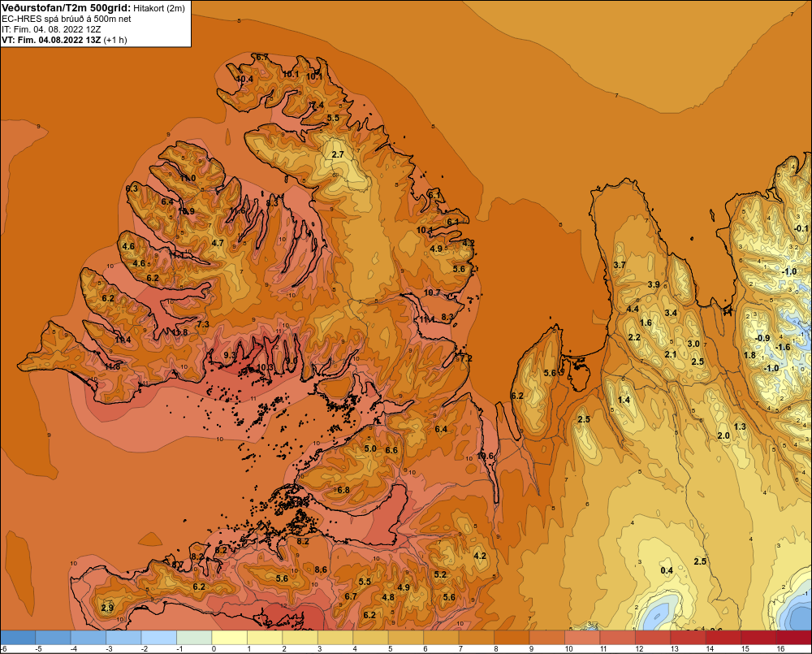Screen dimensions: 812x654
Task: Click the '16' label on the legend scale
Action: 780,649
